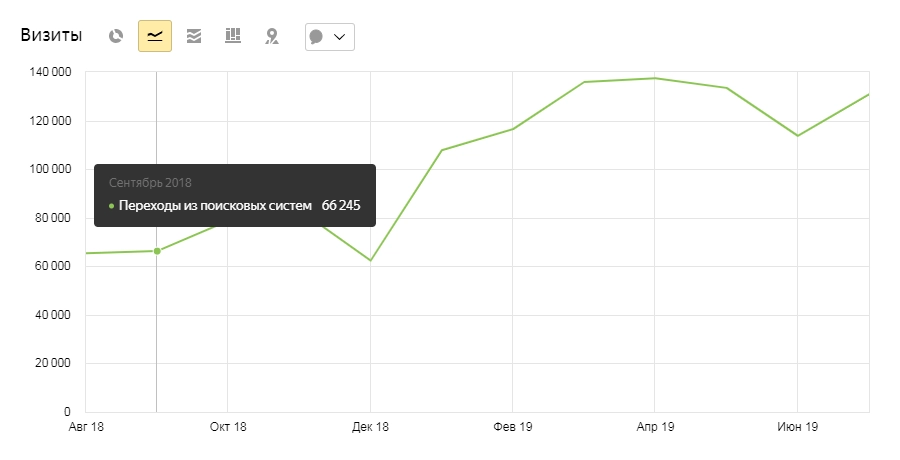Click the 140 000 y-axis label
The height and width of the screenshot is (460, 900).
tap(49, 73)
